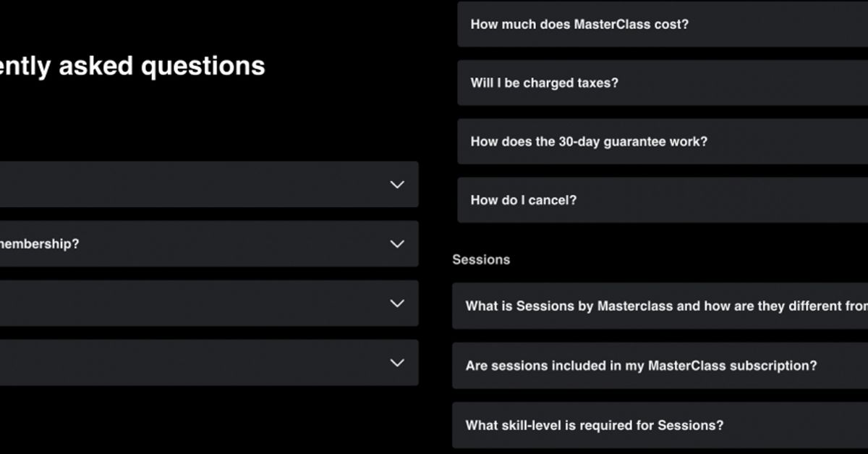Open the first accordion chevron in left column
This screenshot has width=868, height=454.
(396, 185)
